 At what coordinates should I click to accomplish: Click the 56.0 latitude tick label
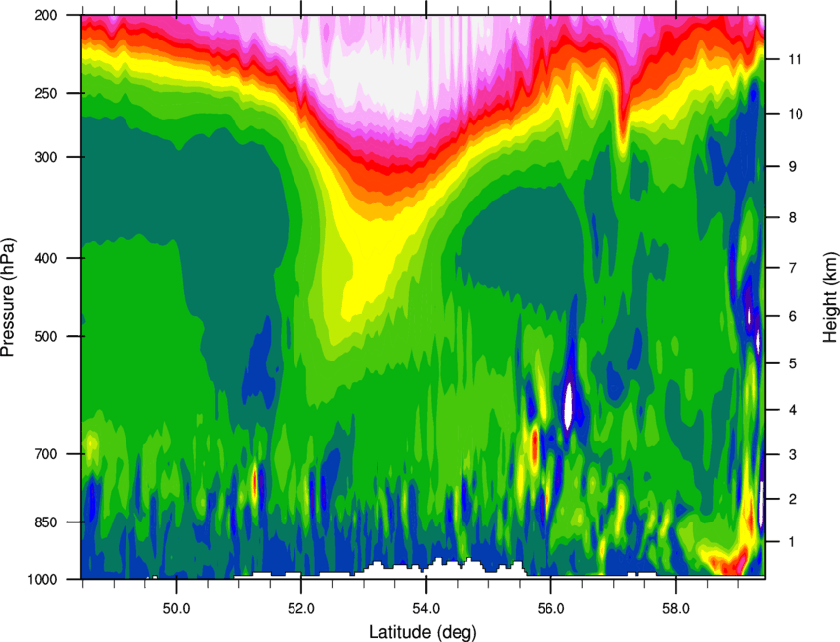551,609
